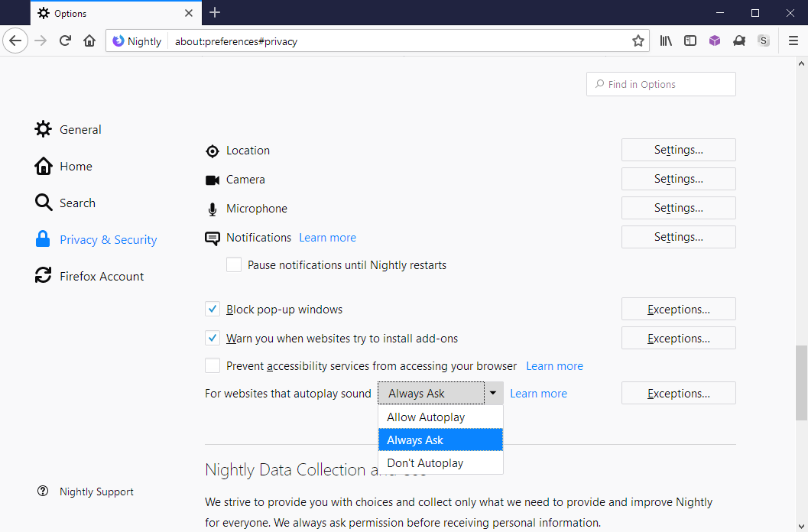Select Don't Autoplay option
This screenshot has height=532, width=808.
tap(440, 462)
